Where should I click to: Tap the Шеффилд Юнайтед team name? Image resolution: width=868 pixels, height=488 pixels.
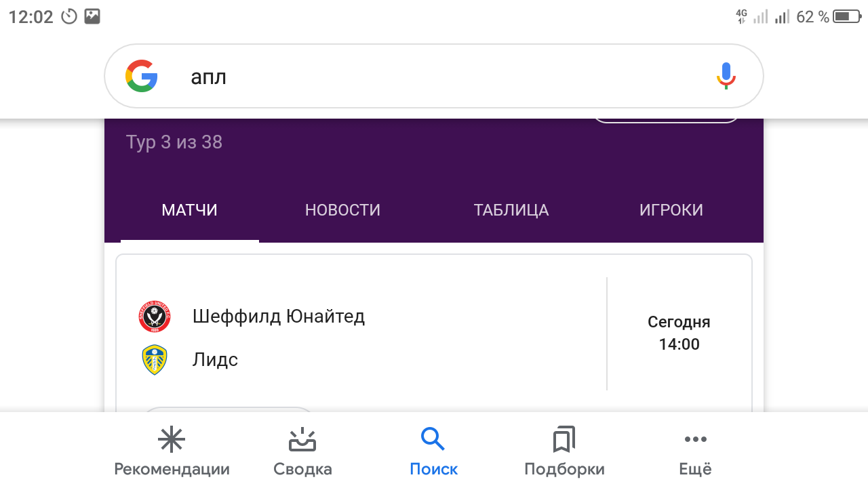click(x=279, y=317)
